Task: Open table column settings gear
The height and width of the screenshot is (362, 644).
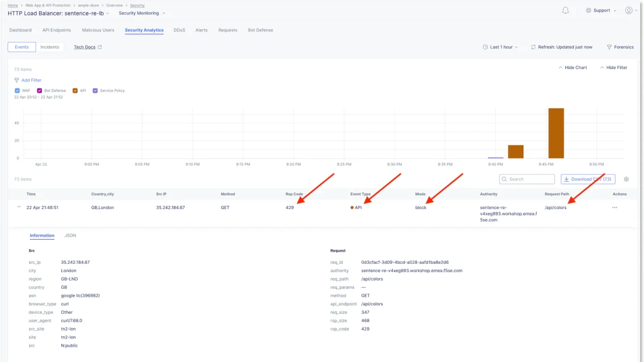Action: (x=626, y=179)
